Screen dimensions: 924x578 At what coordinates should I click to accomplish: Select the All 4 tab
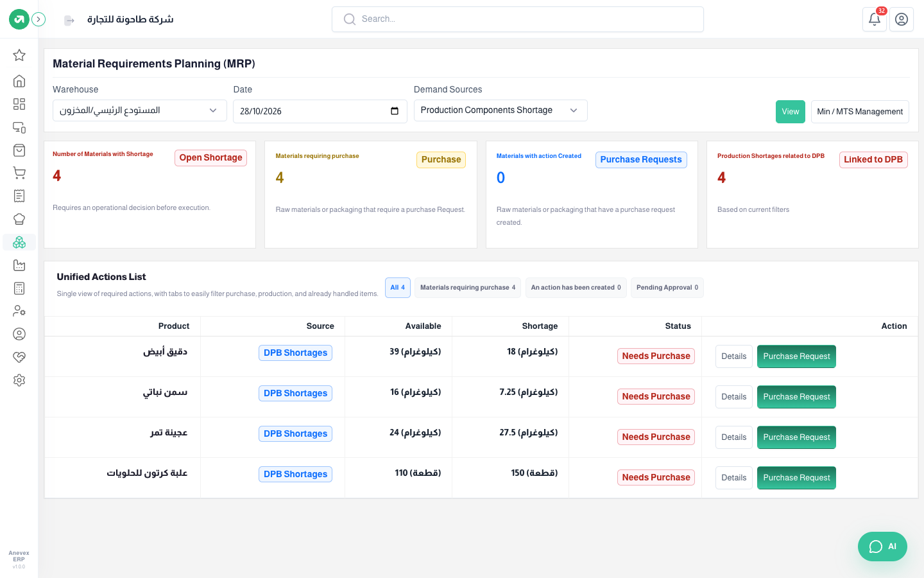(398, 288)
